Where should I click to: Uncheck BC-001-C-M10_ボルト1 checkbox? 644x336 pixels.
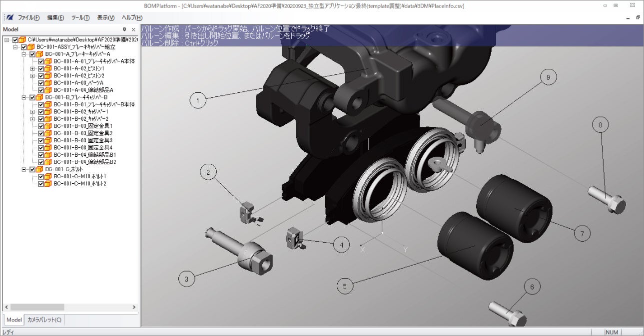(x=41, y=177)
